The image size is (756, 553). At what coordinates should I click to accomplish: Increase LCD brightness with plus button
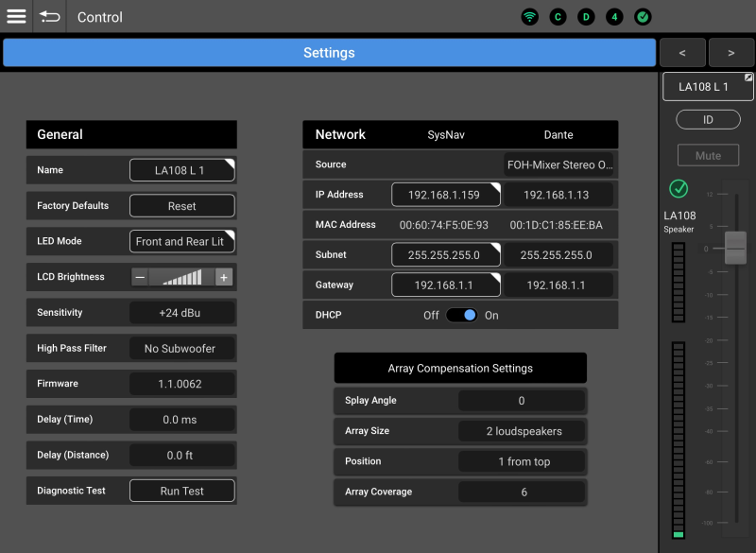tap(224, 277)
